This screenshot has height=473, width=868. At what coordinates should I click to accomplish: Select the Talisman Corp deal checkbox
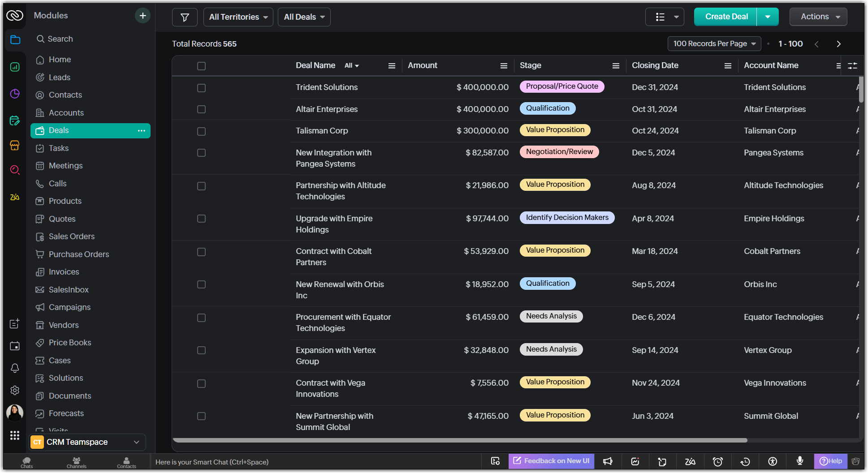click(x=202, y=131)
